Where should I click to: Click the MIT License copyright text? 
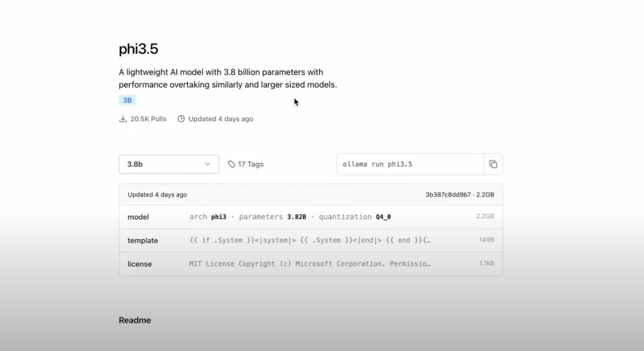pos(310,264)
